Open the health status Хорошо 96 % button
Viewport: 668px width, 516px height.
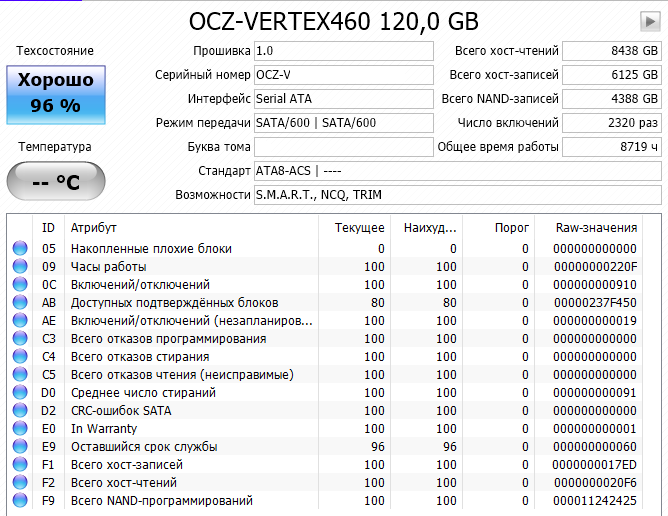(x=56, y=95)
